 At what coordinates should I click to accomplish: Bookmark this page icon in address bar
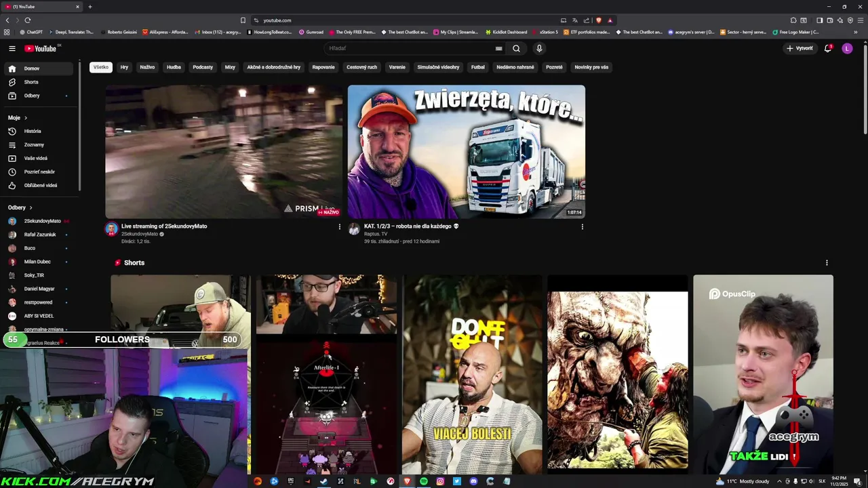tap(243, 20)
